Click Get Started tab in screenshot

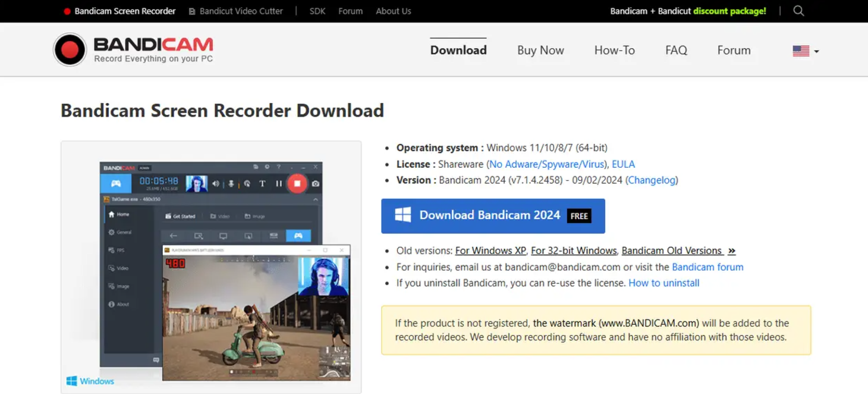pos(180,217)
